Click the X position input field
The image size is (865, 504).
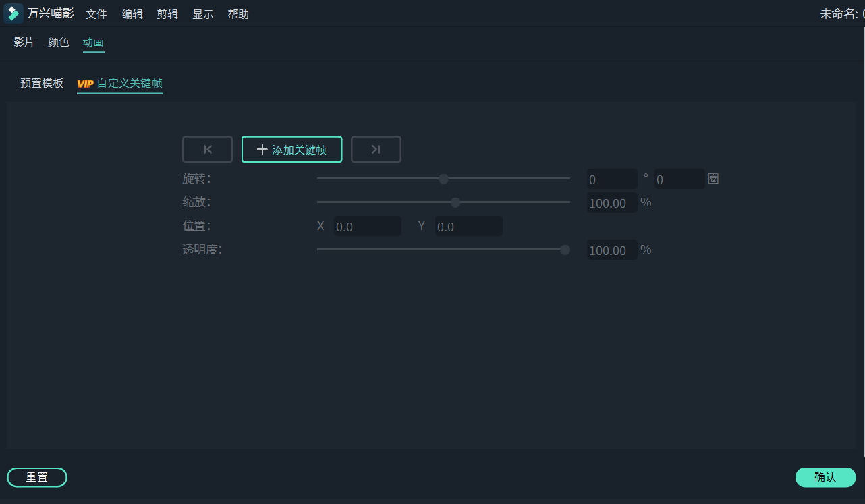coord(367,226)
